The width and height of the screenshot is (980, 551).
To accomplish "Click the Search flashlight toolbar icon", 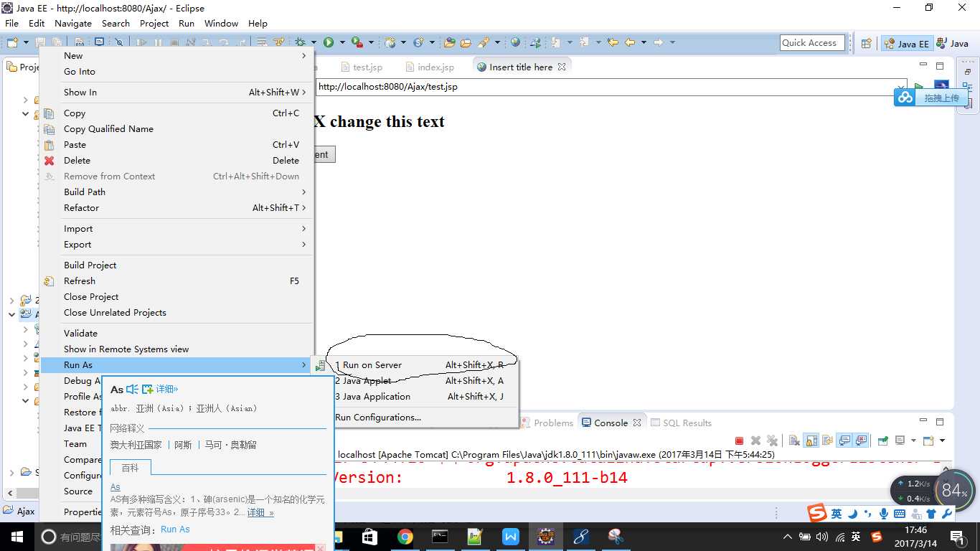I will click(484, 43).
